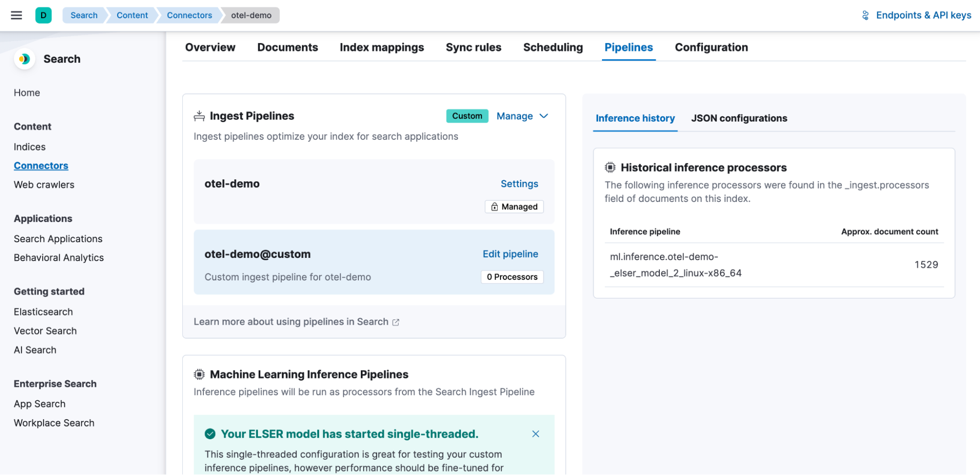Switch to the Sync rules tab

473,48
